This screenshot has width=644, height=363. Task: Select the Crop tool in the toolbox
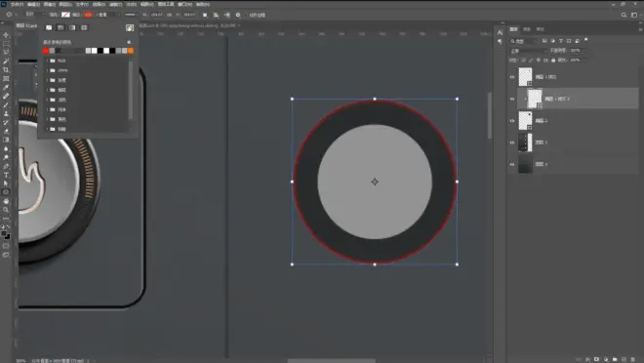point(6,70)
